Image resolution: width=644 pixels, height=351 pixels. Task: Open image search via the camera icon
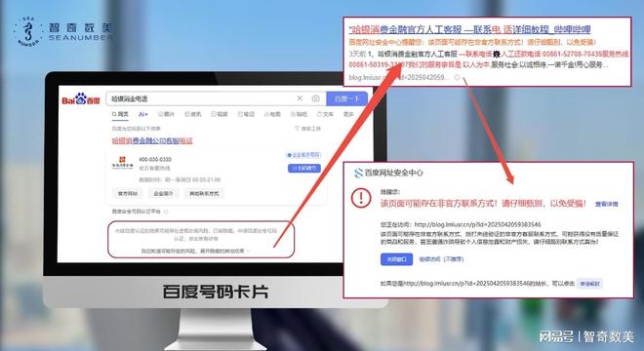(x=315, y=98)
